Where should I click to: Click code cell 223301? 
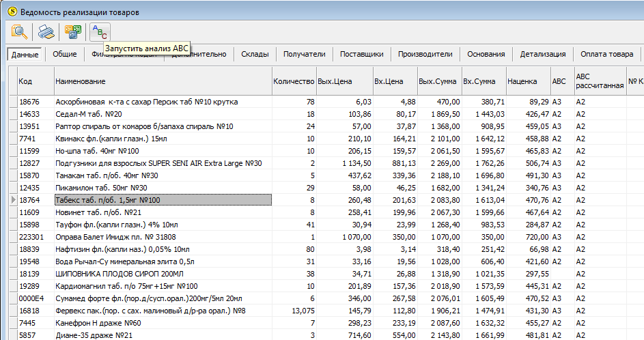[x=36, y=237]
